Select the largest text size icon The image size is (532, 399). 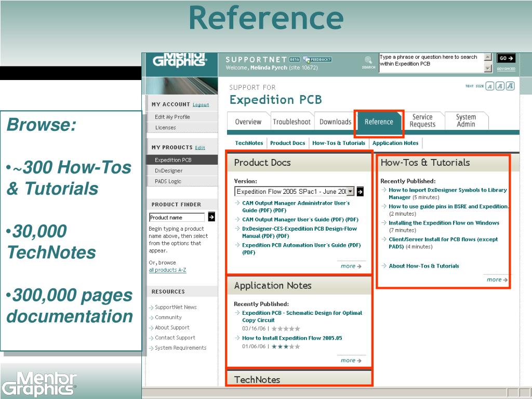point(510,86)
